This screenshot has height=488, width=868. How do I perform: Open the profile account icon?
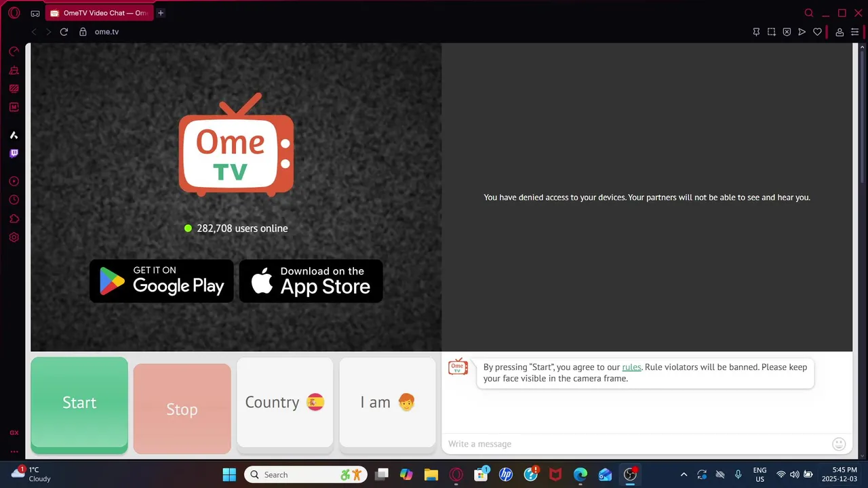pyautogui.click(x=840, y=32)
